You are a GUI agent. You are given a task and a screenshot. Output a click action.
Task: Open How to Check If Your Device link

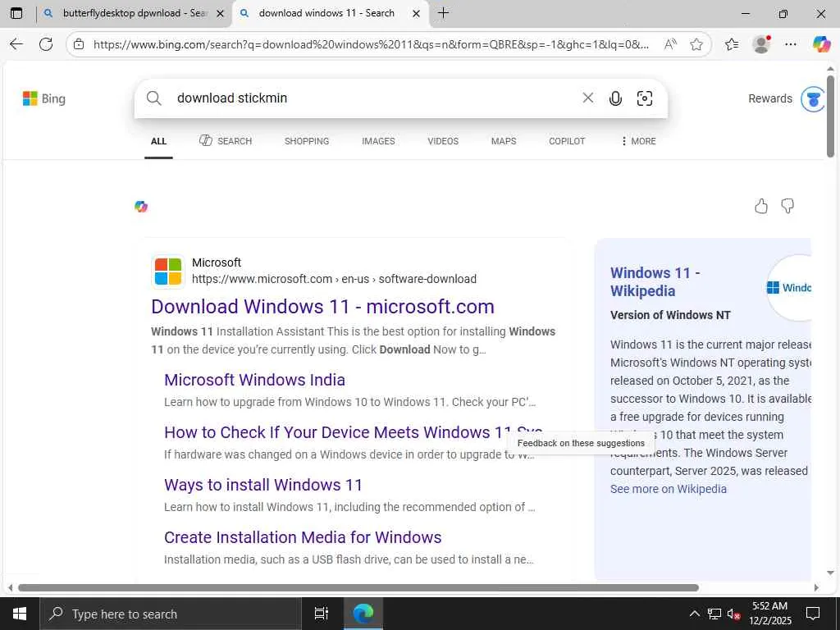click(353, 432)
